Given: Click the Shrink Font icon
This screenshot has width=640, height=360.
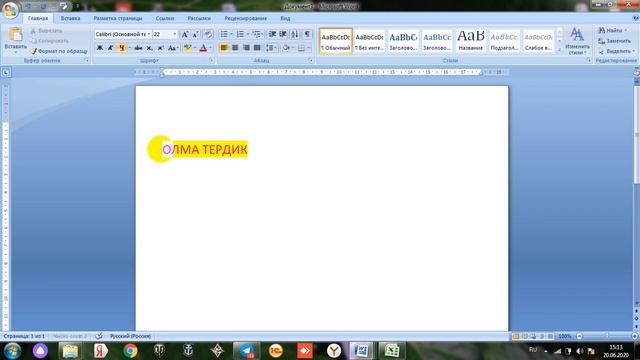Looking at the screenshot, I should (196, 34).
